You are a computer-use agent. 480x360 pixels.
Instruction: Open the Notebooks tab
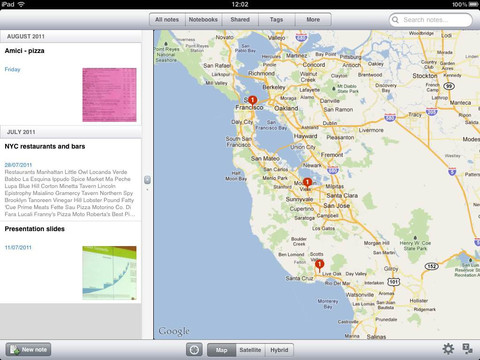[203, 20]
